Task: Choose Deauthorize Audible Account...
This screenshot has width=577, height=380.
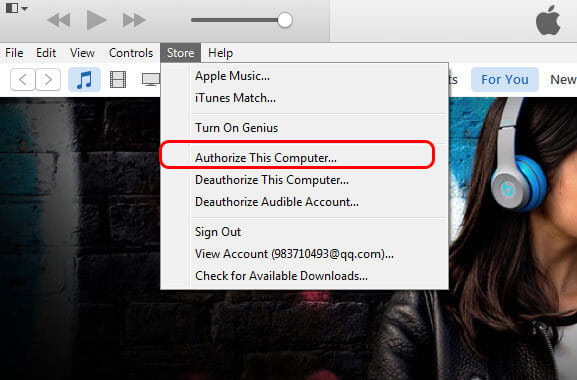Action: click(x=305, y=202)
